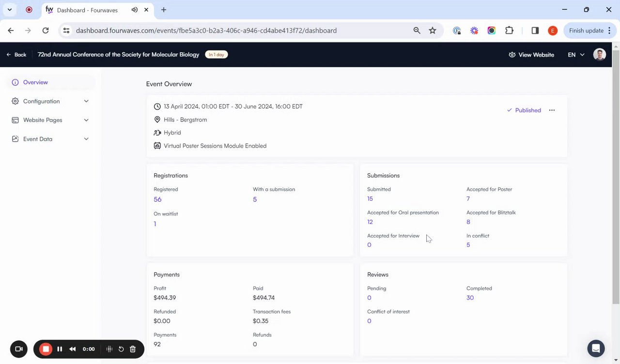Viewport: 620px width, 364px height.
Task: Open the 56 Registered count link
Action: pos(157,199)
